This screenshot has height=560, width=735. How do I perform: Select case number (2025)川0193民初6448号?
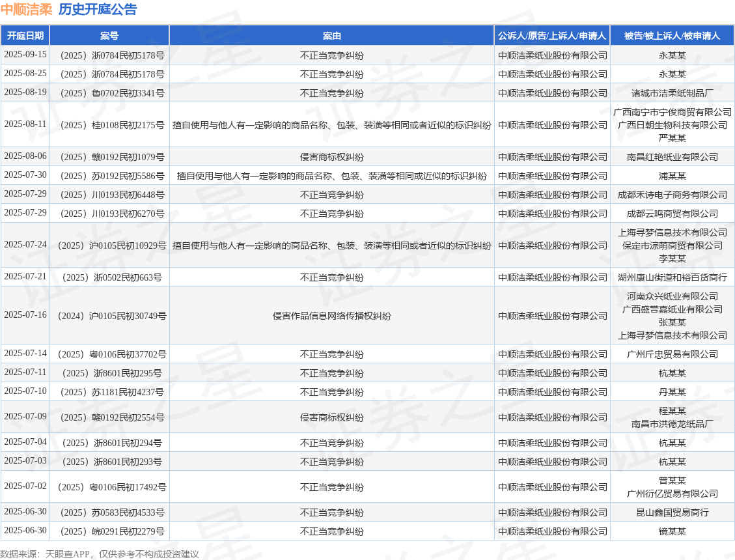(x=109, y=195)
